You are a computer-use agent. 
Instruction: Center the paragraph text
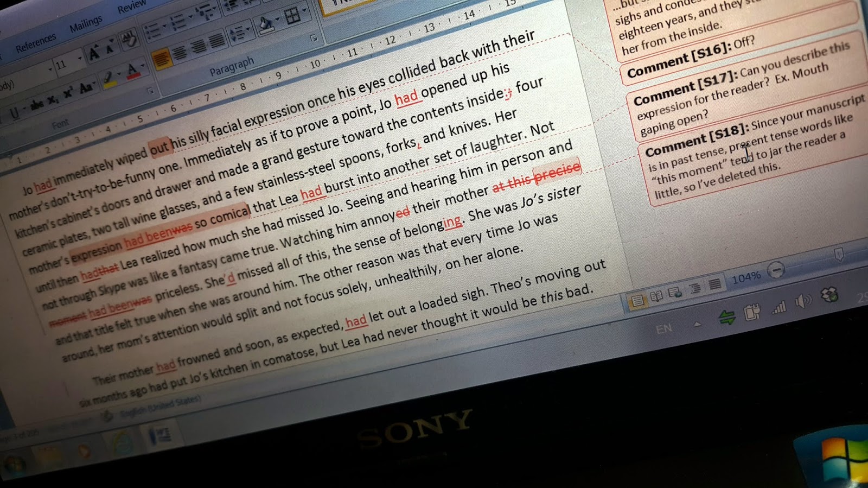tap(180, 52)
